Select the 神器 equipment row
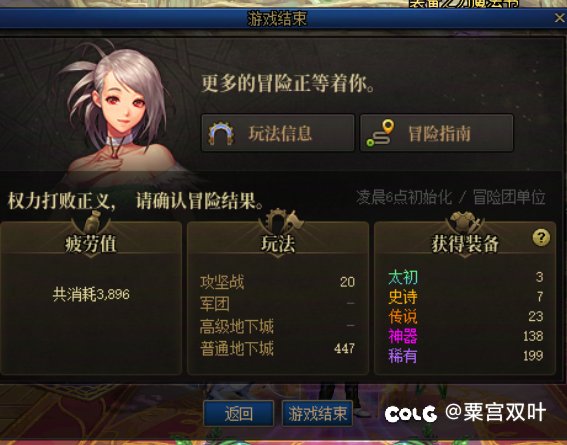Viewport: 567px width, 445px height. (x=465, y=336)
